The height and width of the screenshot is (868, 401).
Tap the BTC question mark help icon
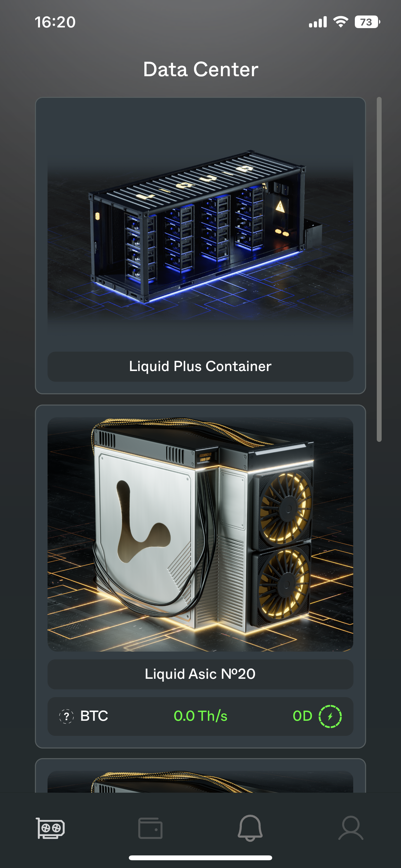pos(67,716)
